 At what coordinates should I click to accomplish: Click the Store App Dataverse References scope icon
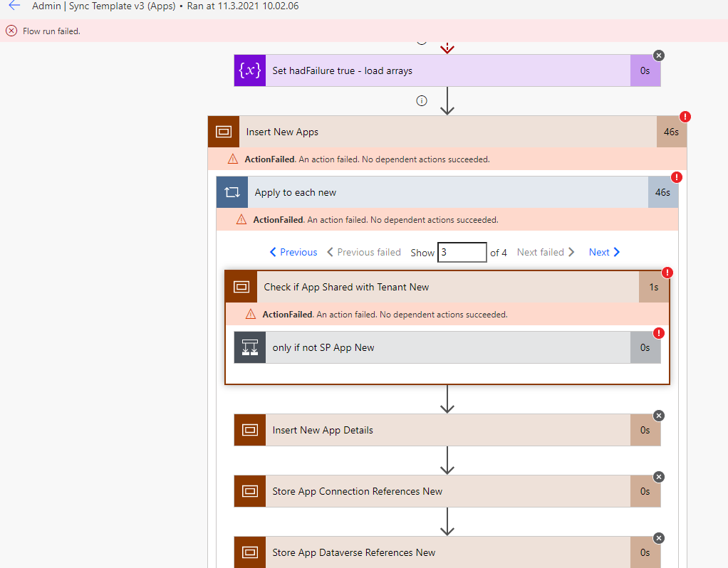point(249,552)
